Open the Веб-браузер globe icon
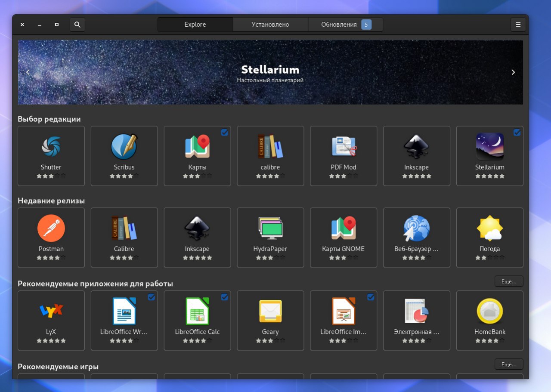Image resolution: width=551 pixels, height=392 pixels. (x=416, y=228)
